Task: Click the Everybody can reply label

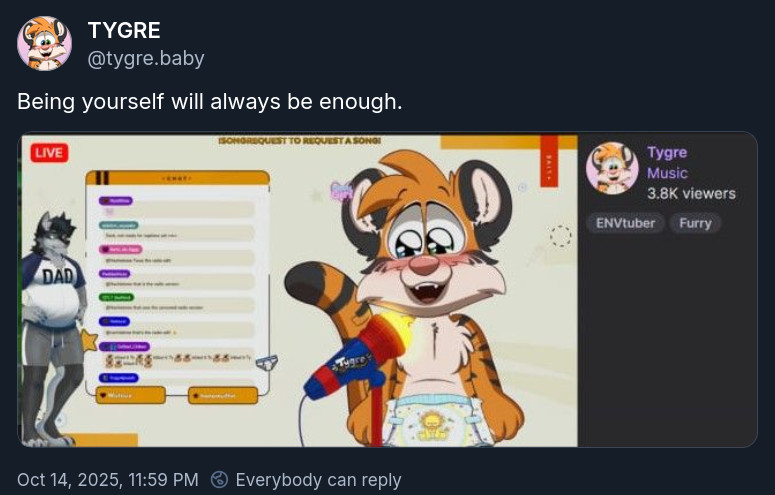Action: tap(318, 480)
